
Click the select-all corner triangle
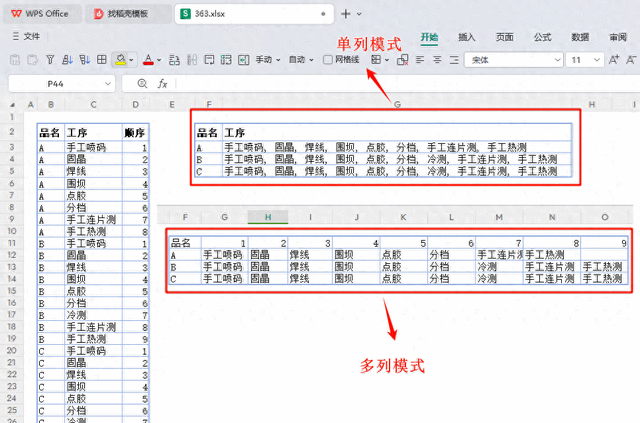coord(13,105)
